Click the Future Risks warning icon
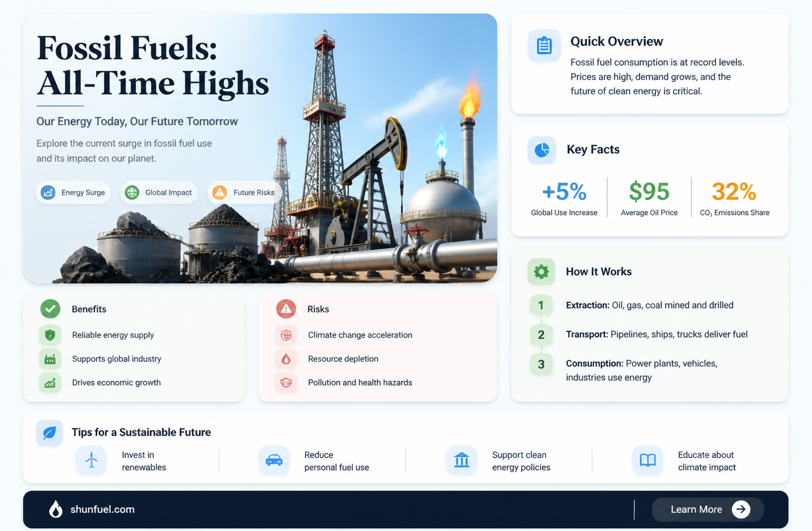Viewport: 812px width, 531px height. coord(219,192)
